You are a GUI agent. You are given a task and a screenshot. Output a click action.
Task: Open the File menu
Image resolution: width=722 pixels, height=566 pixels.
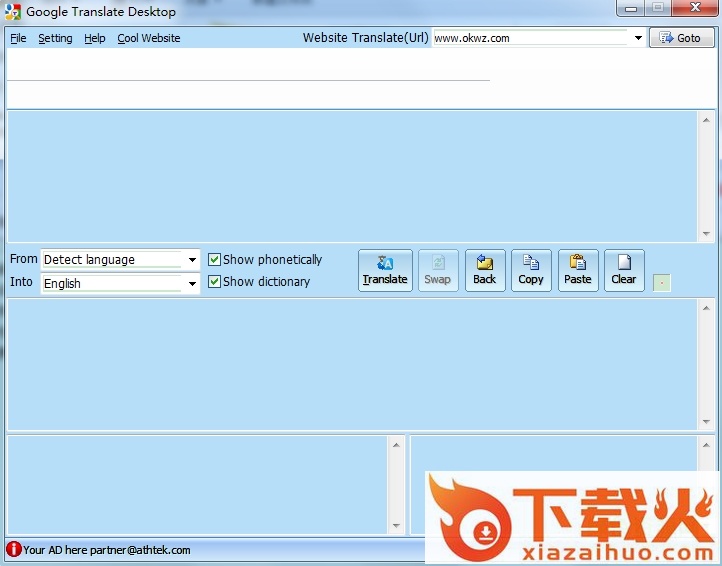[18, 38]
